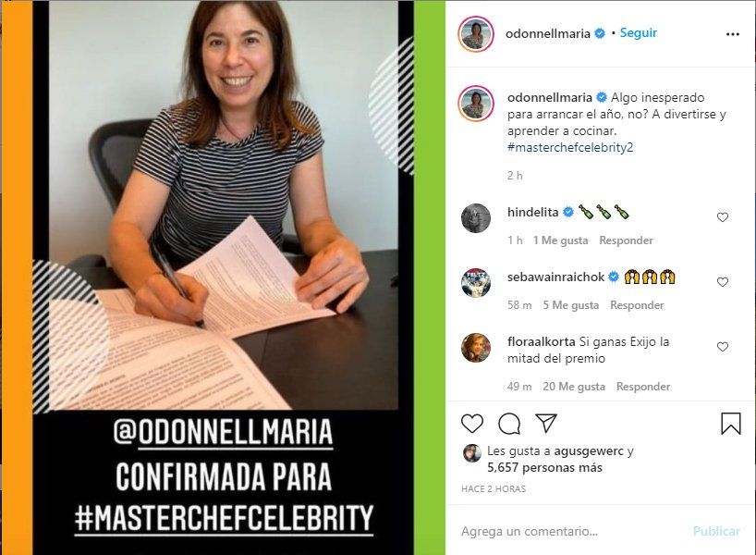Viewport: 756px width, 555px height.
Task: Like hindelita's comment heart
Action: pos(722,217)
